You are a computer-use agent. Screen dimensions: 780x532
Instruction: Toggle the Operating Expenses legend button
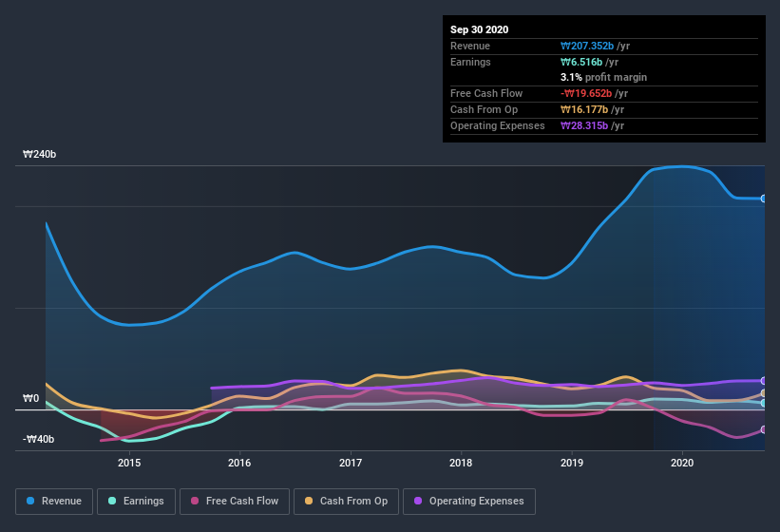(x=469, y=502)
